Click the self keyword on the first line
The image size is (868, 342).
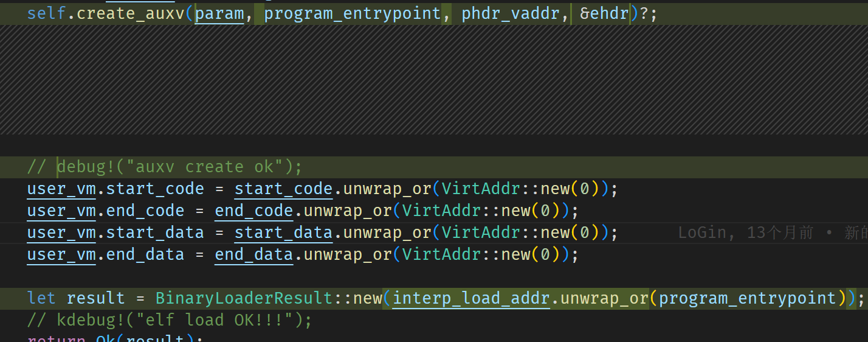point(46,13)
